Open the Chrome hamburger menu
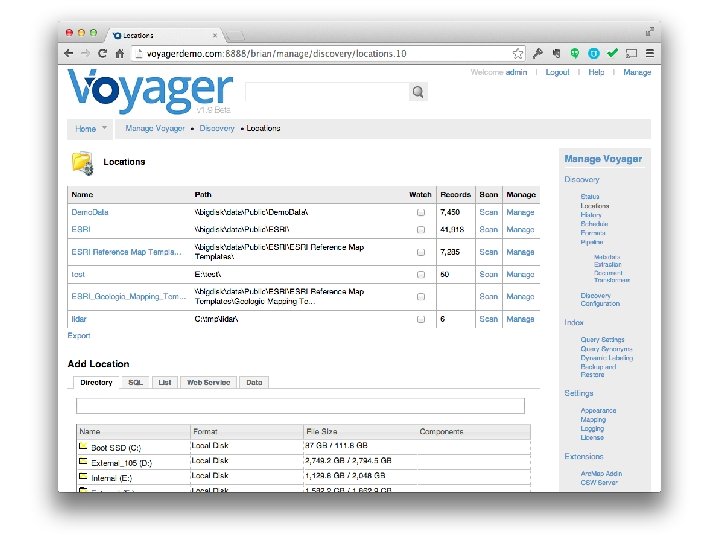The height and width of the screenshot is (540, 720). pos(650,53)
